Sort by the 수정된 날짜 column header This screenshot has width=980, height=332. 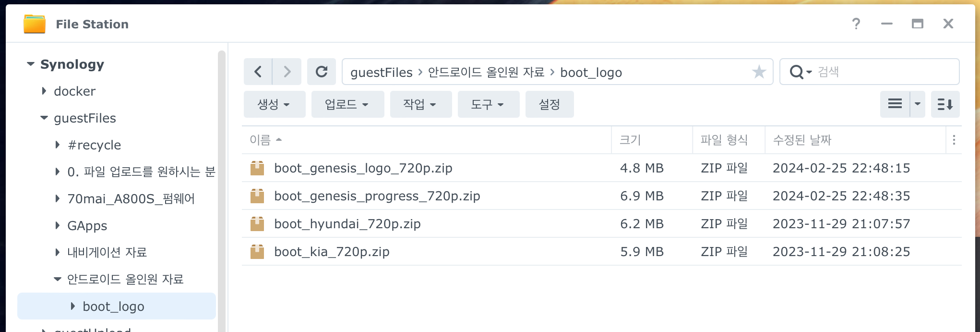click(x=855, y=140)
